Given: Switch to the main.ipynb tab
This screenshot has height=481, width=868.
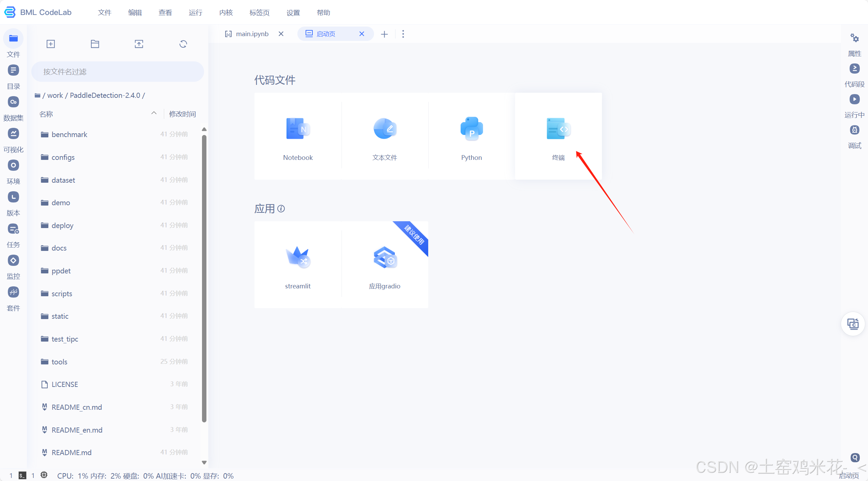Looking at the screenshot, I should (x=252, y=34).
